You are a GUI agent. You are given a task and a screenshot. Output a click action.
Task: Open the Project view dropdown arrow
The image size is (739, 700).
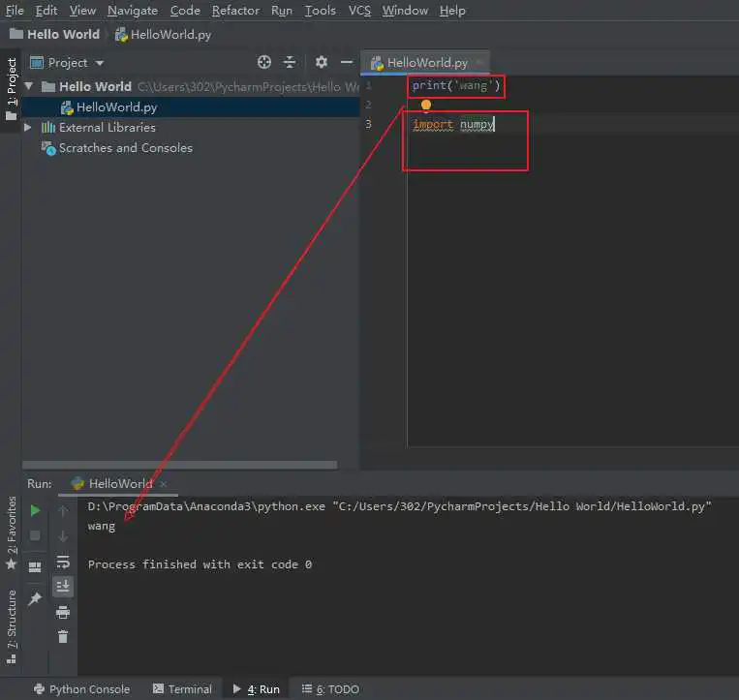point(100,63)
